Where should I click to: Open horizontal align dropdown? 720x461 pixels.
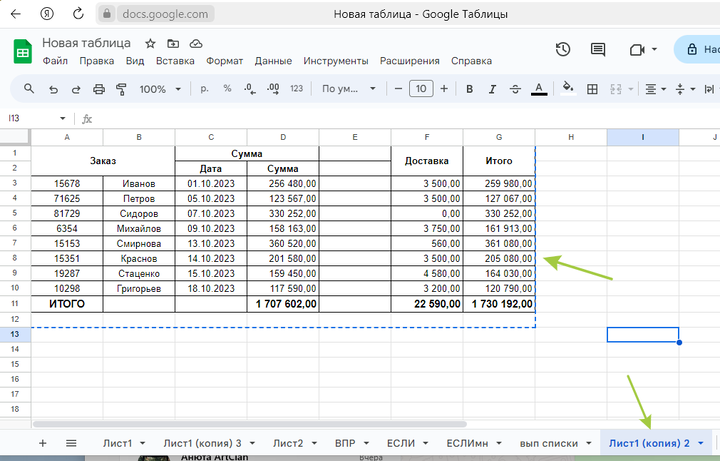point(655,89)
